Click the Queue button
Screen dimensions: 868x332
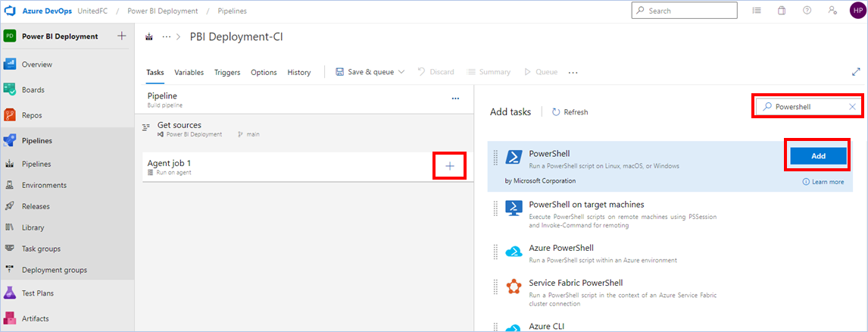click(540, 72)
